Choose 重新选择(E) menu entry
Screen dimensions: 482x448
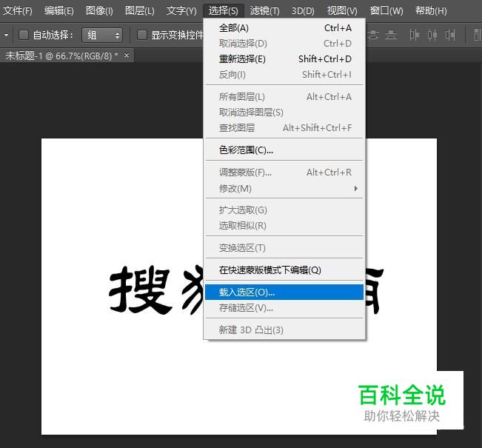284,59
